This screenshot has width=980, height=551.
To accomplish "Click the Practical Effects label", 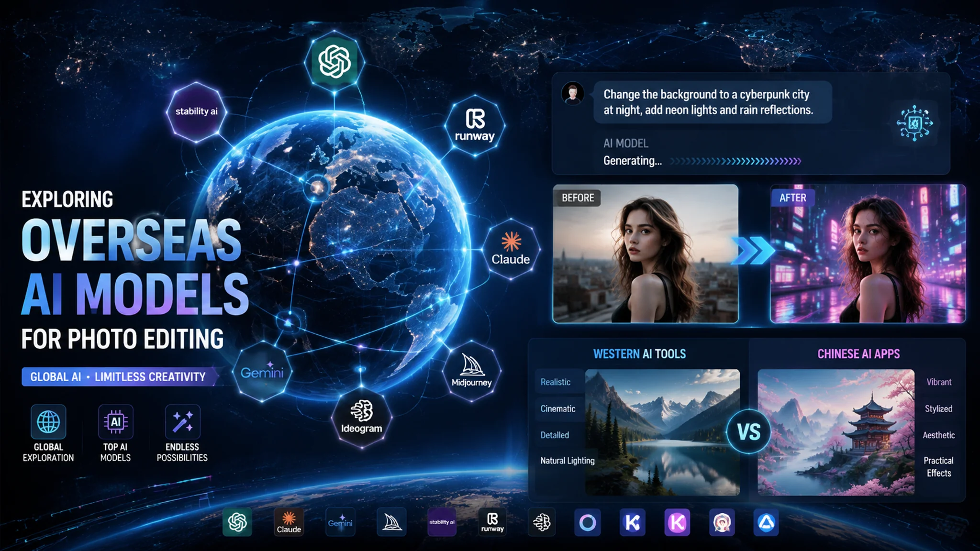I will [x=939, y=467].
